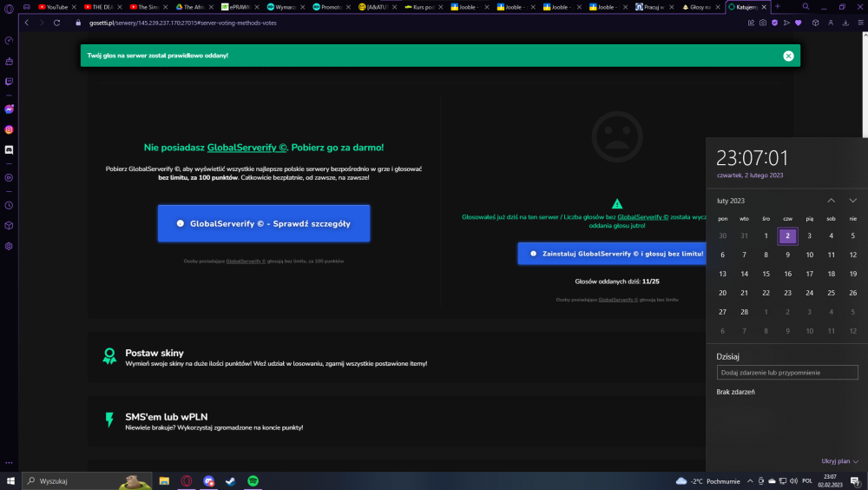The height and width of the screenshot is (490, 868).
Task: Open the GX Cleaner broom icon in sidebar
Action: click(x=9, y=61)
